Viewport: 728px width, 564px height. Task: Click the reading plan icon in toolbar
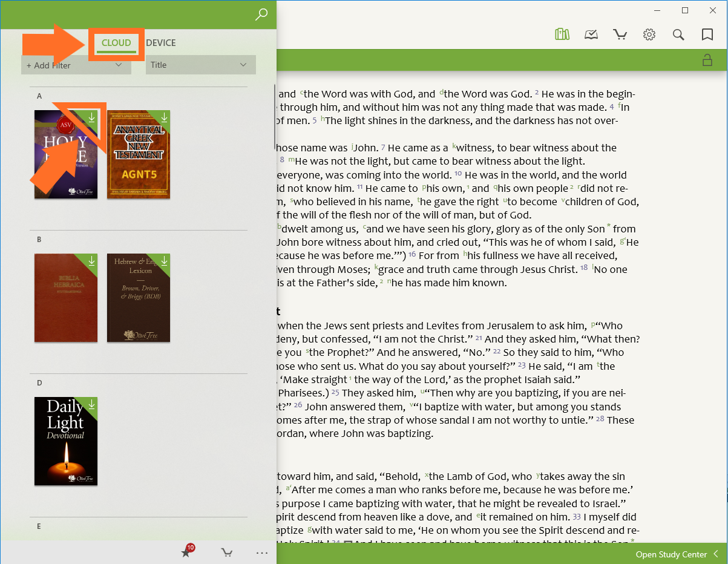[591, 34]
